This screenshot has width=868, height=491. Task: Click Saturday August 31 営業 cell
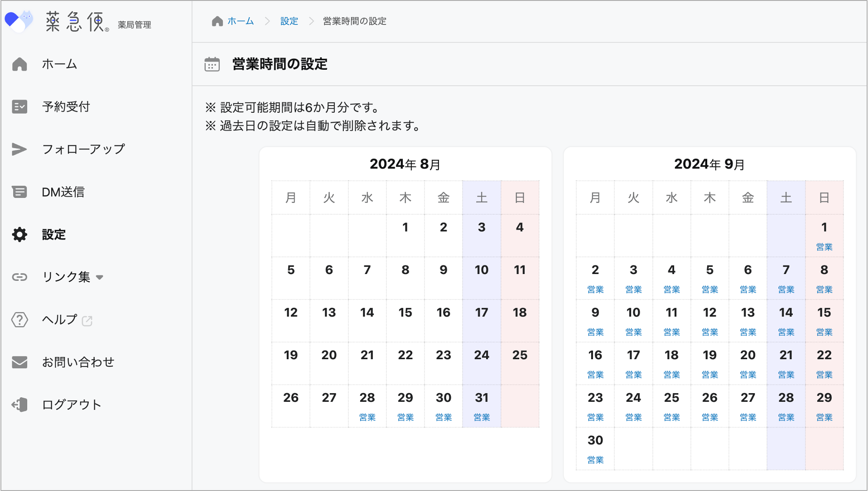point(482,406)
